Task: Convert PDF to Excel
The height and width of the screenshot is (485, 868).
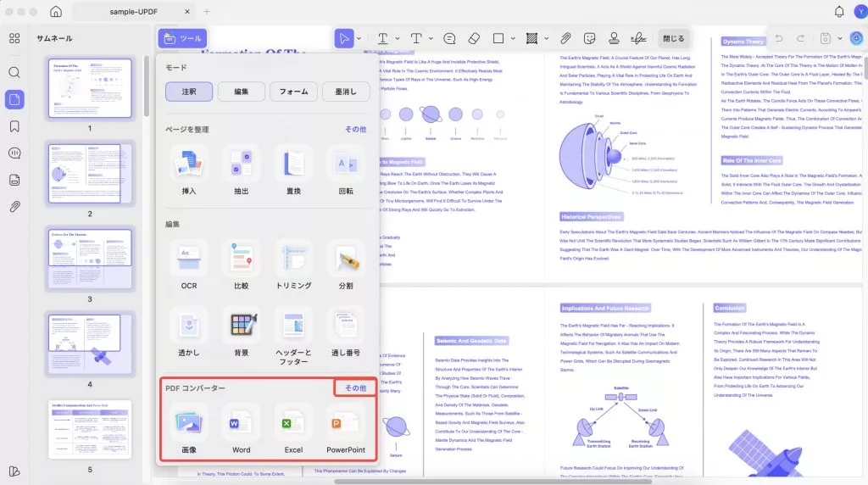Action: (293, 430)
